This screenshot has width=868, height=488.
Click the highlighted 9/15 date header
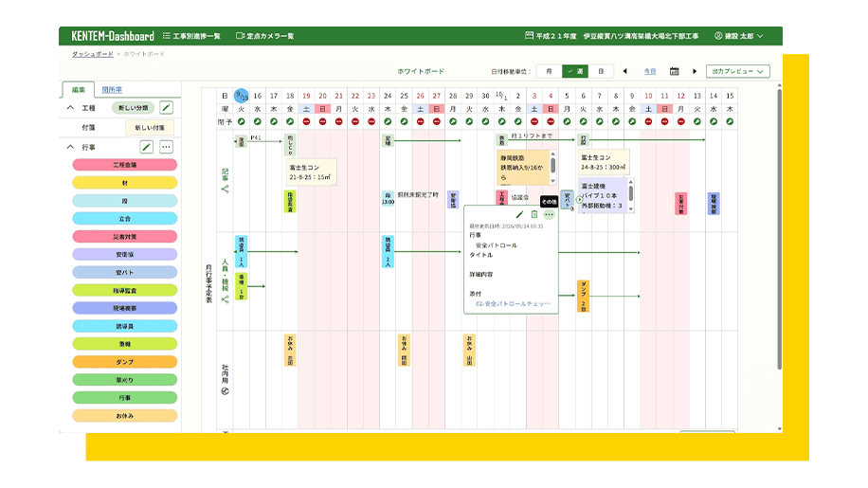241,96
